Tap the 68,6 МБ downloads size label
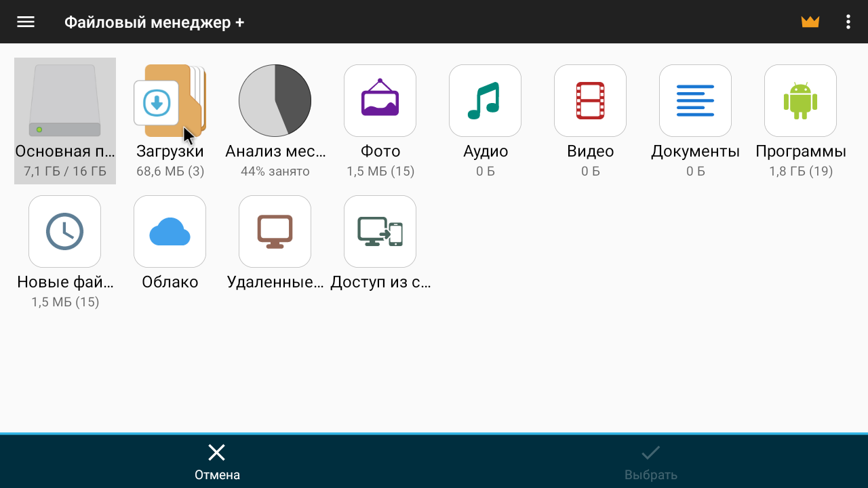The width and height of the screenshot is (868, 488). [170, 171]
